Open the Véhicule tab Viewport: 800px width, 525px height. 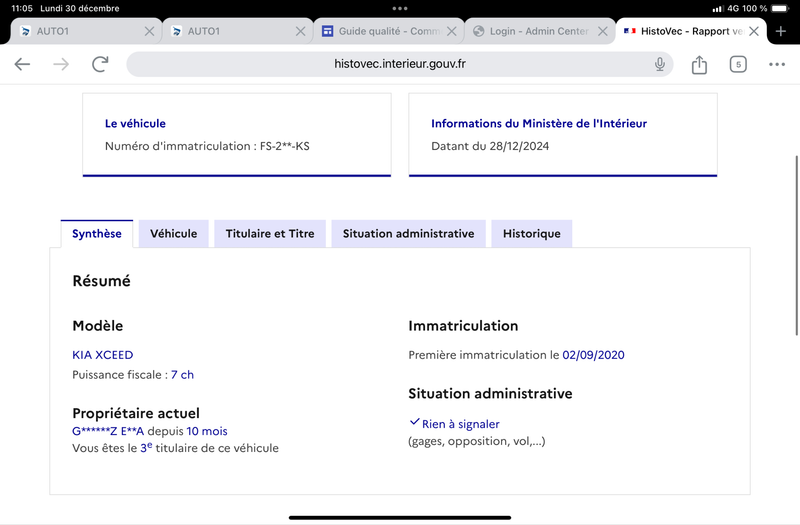[x=173, y=234]
